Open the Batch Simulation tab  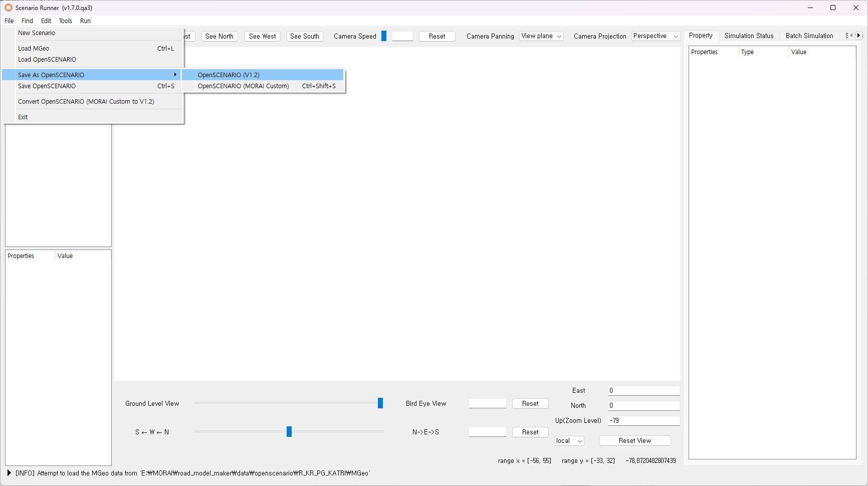(x=809, y=36)
